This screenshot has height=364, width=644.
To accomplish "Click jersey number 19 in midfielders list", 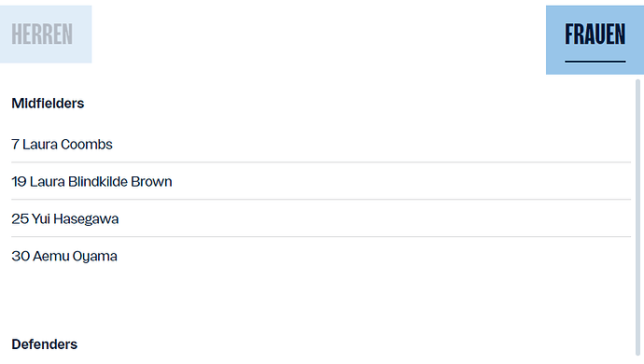I will (19, 182).
